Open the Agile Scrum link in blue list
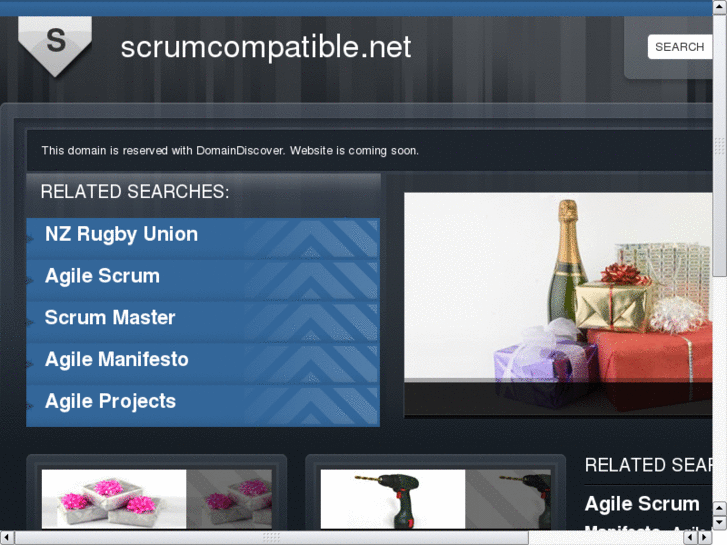The width and height of the screenshot is (727, 545). coord(102,276)
